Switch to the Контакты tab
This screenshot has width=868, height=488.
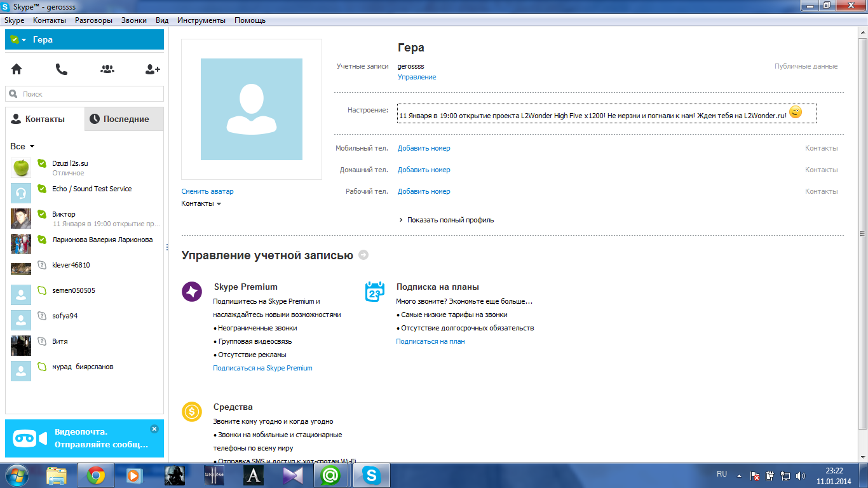[x=45, y=119]
